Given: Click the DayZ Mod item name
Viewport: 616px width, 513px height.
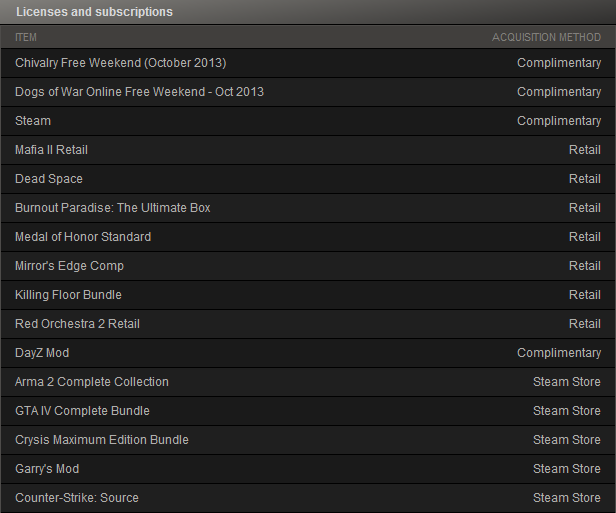Looking at the screenshot, I should (x=42, y=353).
